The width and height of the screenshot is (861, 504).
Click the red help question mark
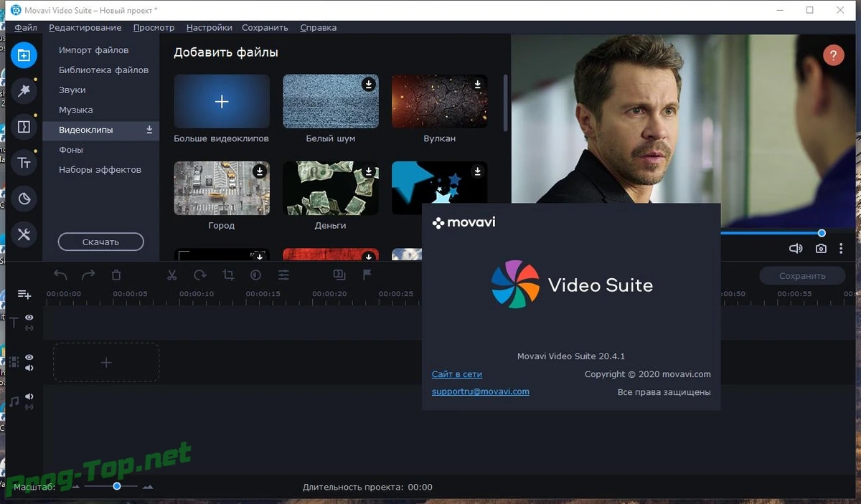[833, 55]
